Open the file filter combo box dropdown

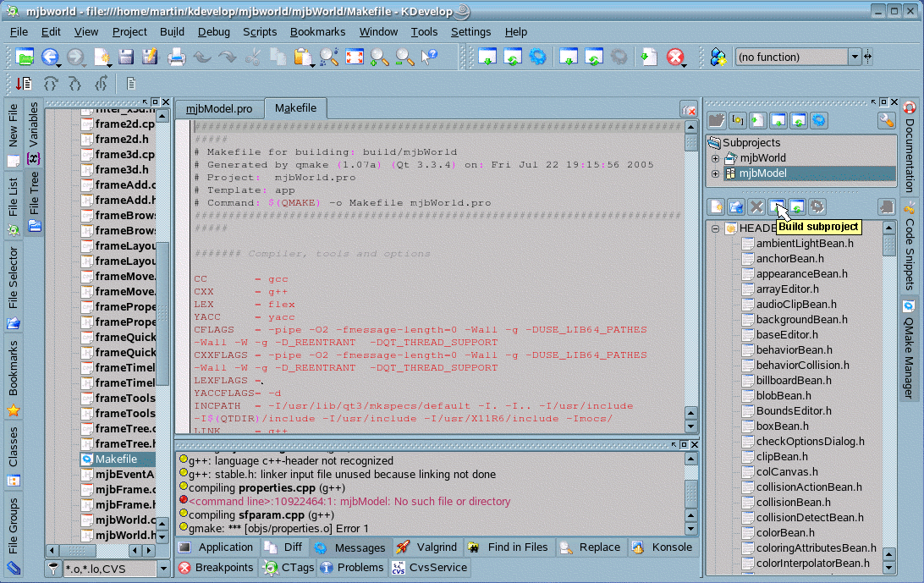[x=163, y=569]
